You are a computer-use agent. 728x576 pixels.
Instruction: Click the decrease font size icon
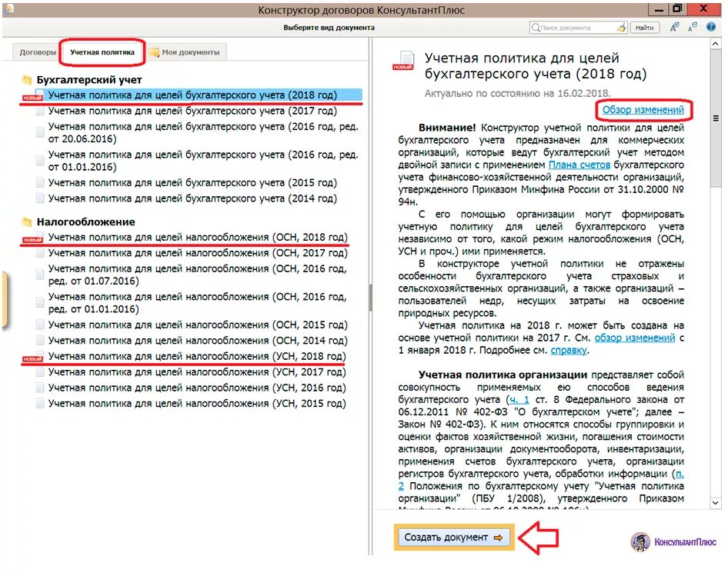693,28
